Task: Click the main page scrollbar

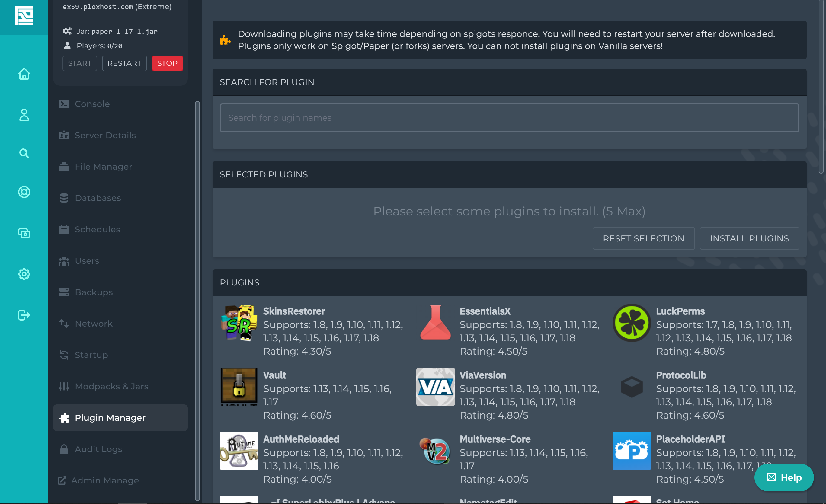Action: (x=821, y=86)
